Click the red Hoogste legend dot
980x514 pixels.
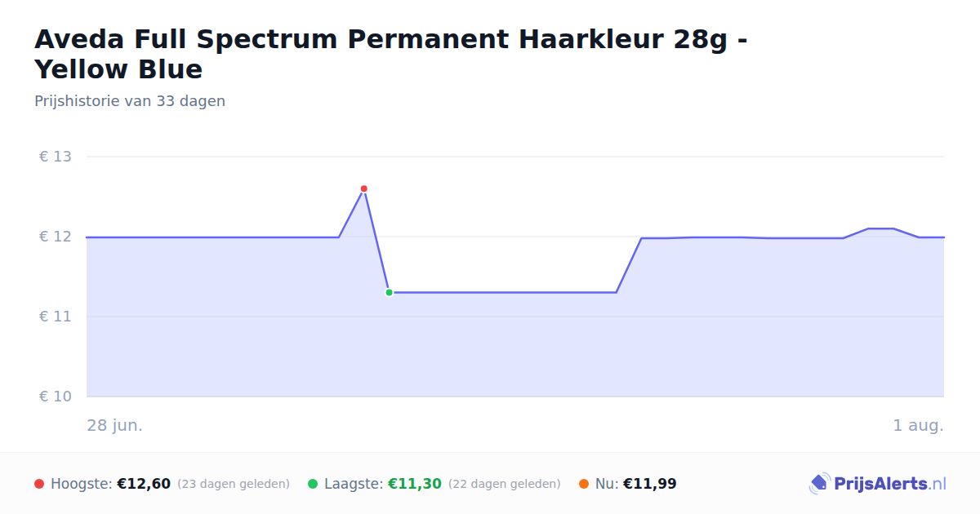pyautogui.click(x=39, y=484)
